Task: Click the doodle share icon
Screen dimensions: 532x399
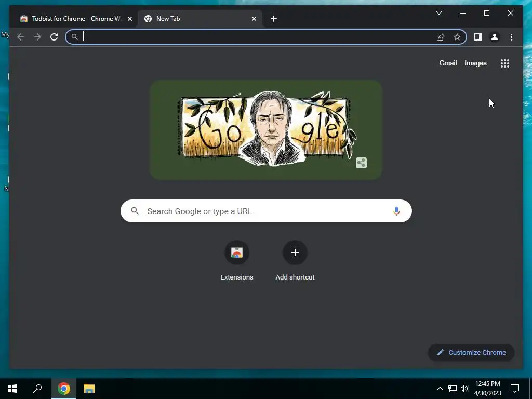Action: click(x=362, y=163)
